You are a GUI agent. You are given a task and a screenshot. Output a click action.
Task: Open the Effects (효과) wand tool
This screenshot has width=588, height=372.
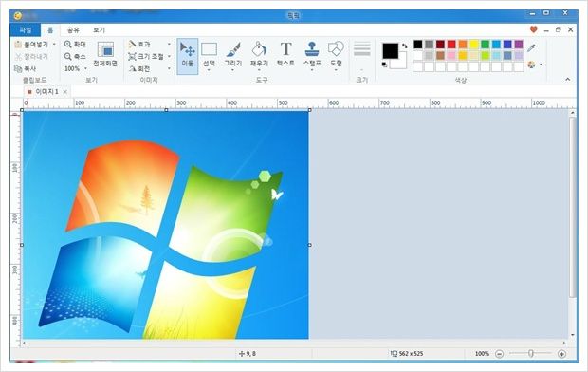tap(132, 45)
